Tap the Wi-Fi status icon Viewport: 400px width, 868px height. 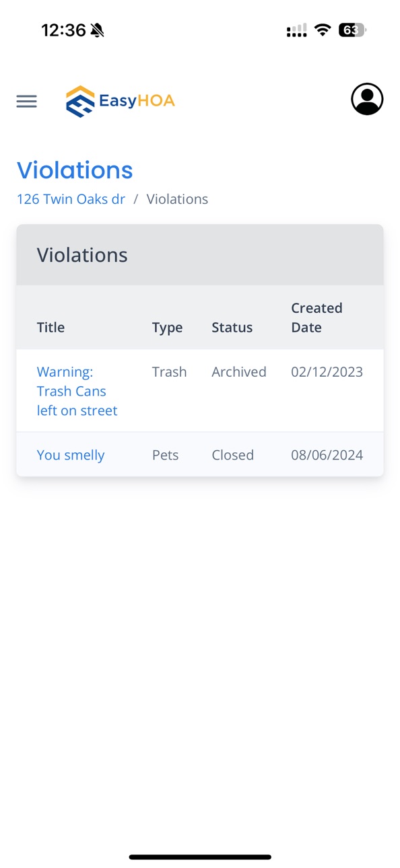[x=323, y=30]
